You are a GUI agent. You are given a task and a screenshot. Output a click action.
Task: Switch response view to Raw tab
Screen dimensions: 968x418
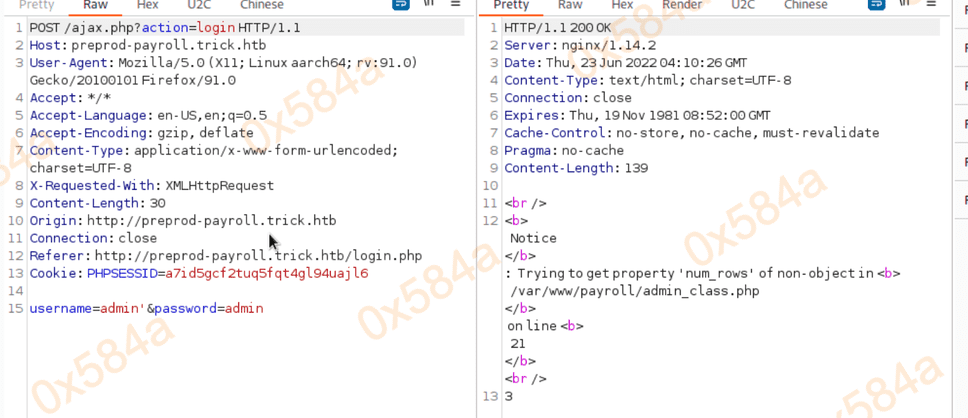[570, 5]
